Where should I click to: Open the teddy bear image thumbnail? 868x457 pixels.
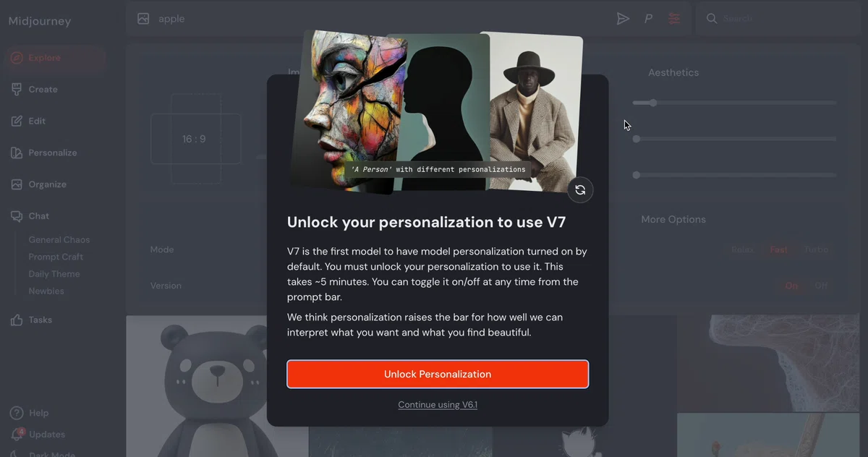[x=217, y=386]
